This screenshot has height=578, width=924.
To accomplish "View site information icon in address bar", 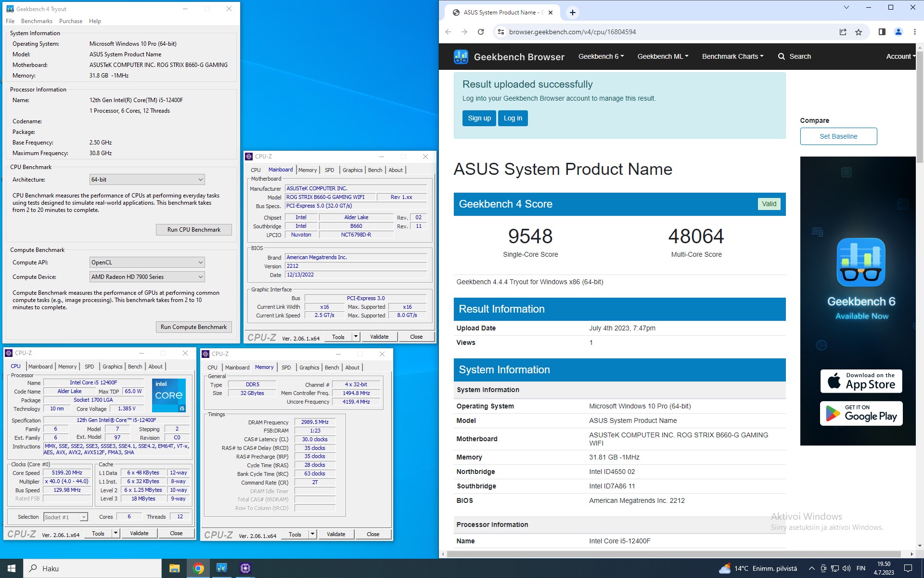I will pyautogui.click(x=500, y=32).
